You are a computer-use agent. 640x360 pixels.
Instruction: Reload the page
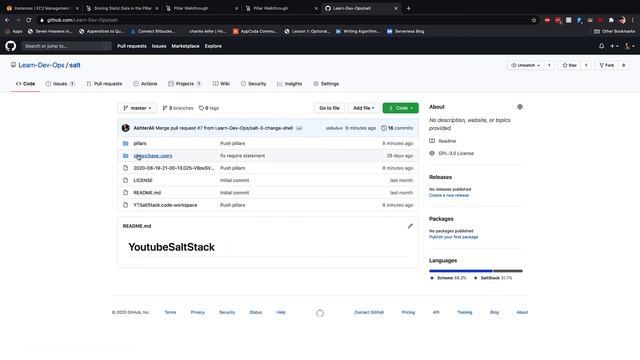pos(29,20)
